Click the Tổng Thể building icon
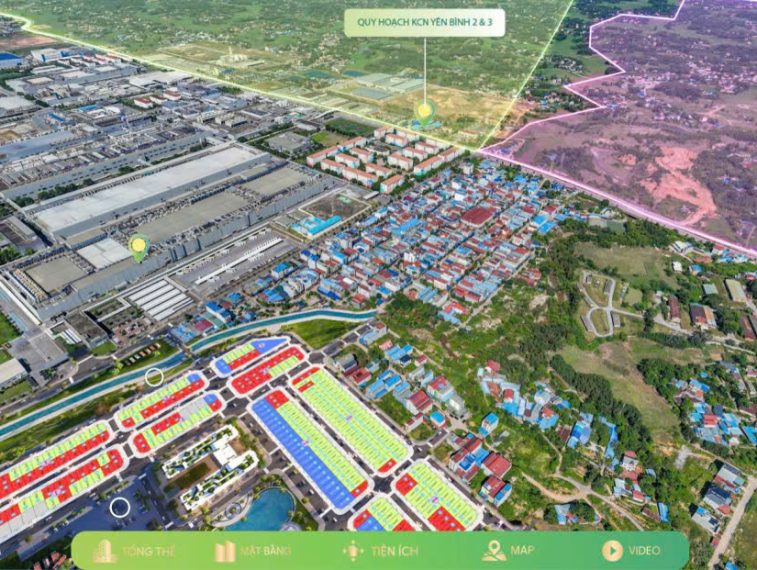 click(104, 551)
